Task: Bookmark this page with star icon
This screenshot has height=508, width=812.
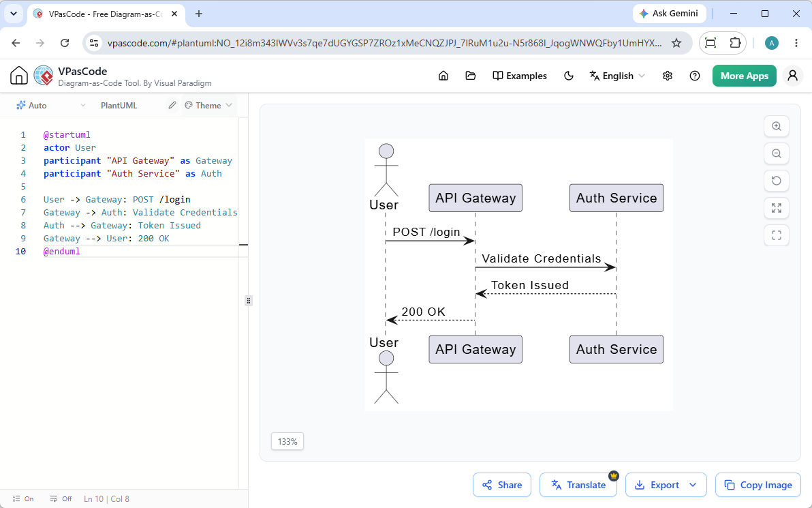Action: [x=676, y=43]
